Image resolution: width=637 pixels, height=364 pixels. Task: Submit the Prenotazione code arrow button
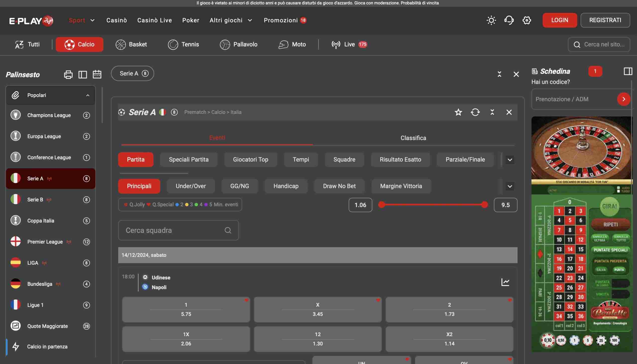624,99
